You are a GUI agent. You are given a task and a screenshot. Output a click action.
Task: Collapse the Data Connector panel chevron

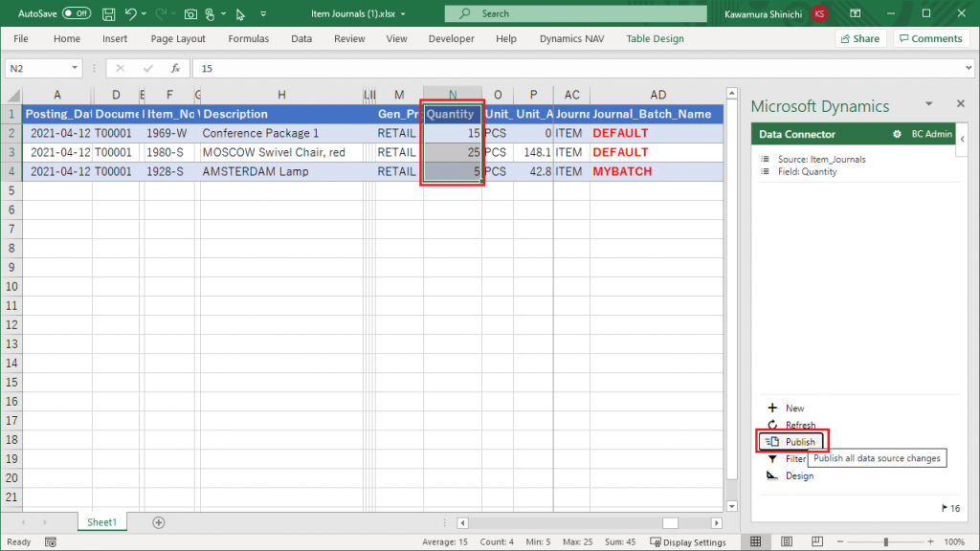pyautogui.click(x=963, y=140)
